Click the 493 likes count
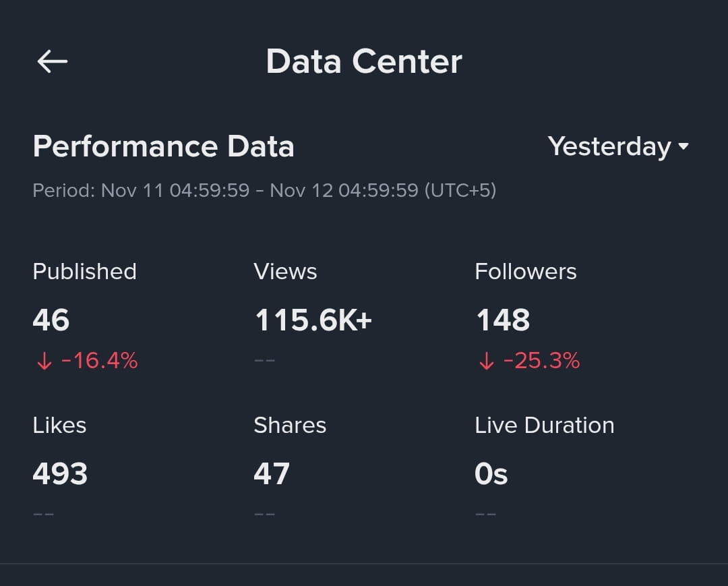 click(60, 473)
